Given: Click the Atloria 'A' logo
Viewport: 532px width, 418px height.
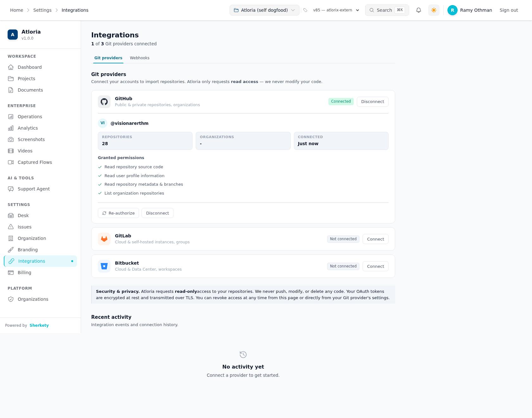Looking at the screenshot, I should (x=13, y=35).
